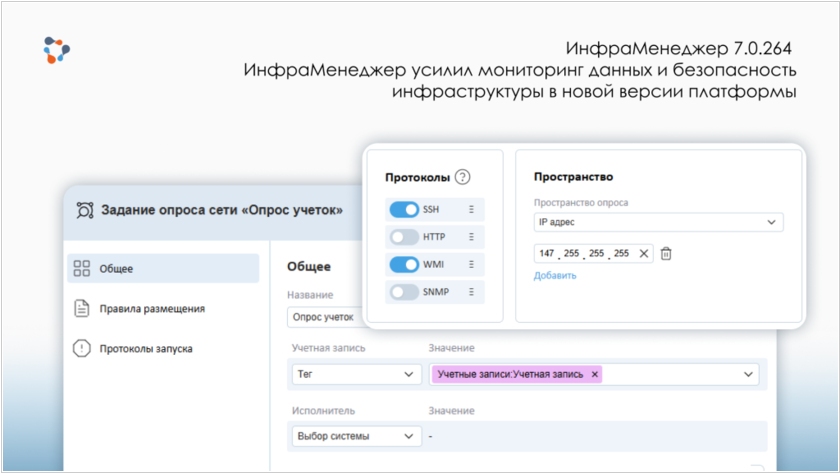840x473 pixels.
Task: Expand the Выбор системы dropdown
Action: (354, 436)
